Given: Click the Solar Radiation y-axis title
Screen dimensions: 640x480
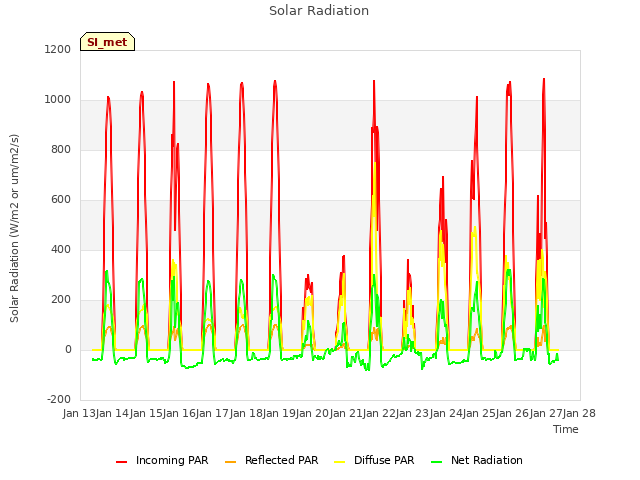Looking at the screenshot, I should (x=14, y=228).
